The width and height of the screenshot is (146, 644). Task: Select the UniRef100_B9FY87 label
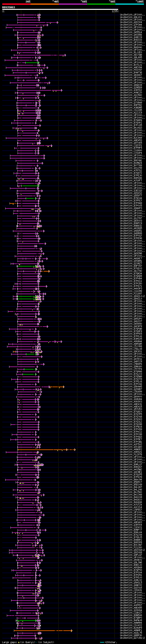point(131,266)
